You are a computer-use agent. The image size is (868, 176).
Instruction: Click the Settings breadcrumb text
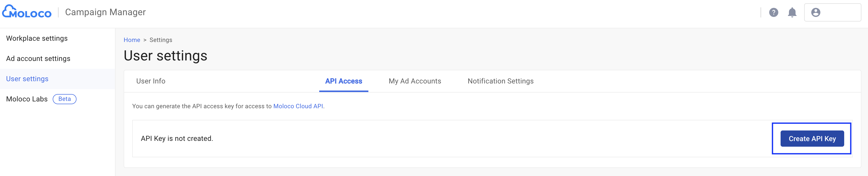pos(161,40)
